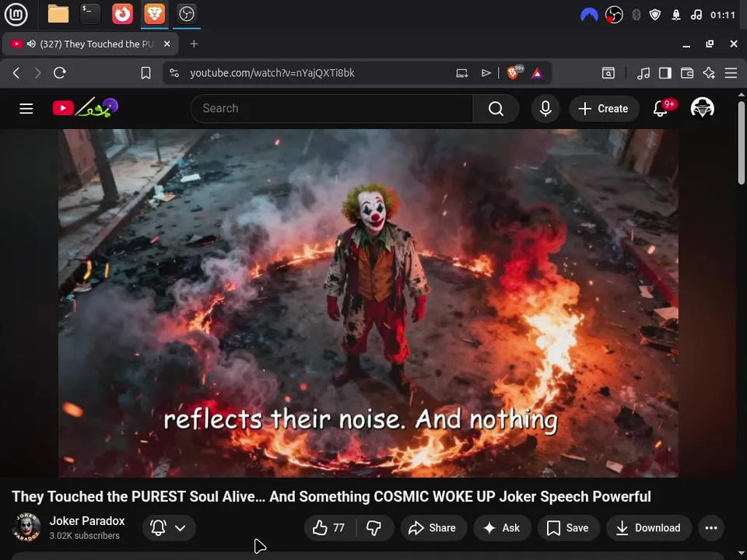Toggle the browser sidebar panel

pyautogui.click(x=665, y=73)
